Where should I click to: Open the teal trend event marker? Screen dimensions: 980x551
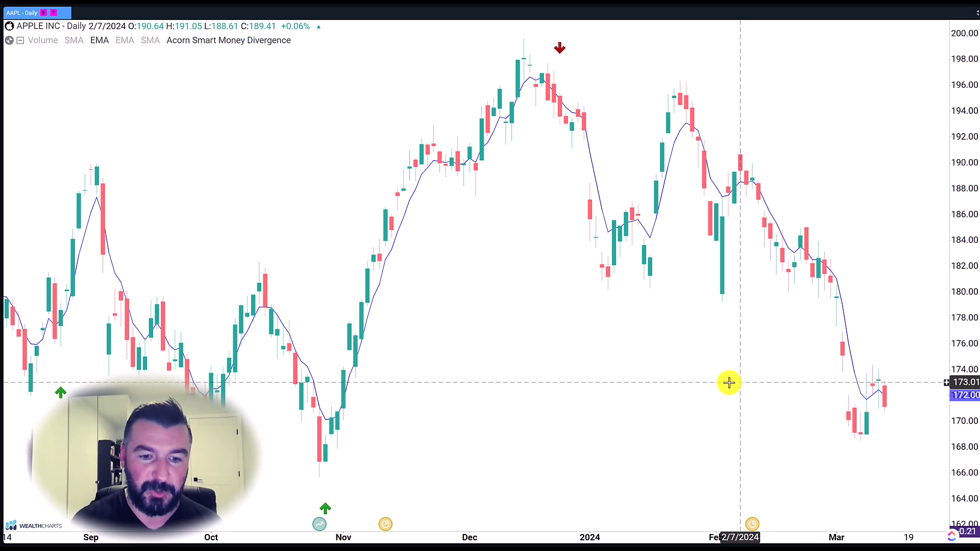tap(320, 524)
